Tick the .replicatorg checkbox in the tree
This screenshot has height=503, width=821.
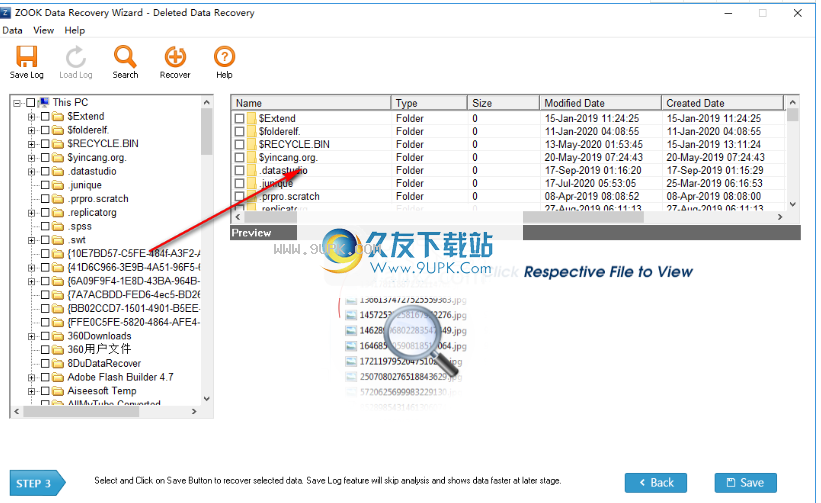coord(45,213)
